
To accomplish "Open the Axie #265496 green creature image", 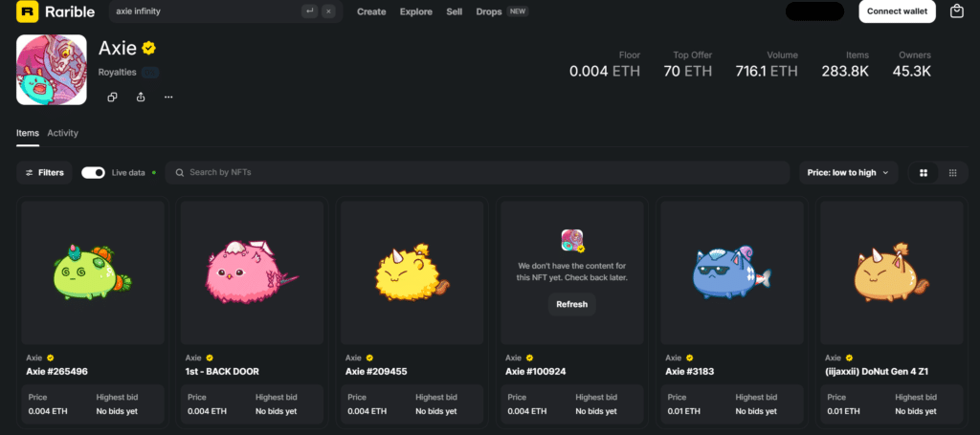I will pyautogui.click(x=93, y=272).
